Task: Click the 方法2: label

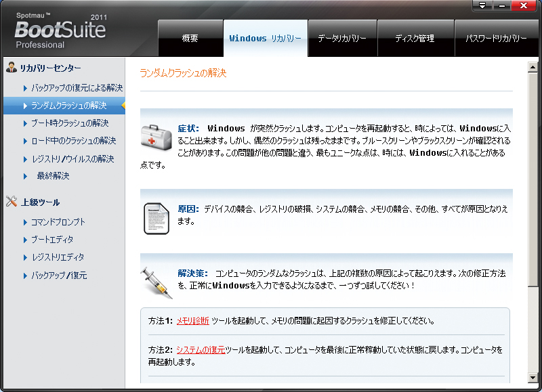Action: click(161, 350)
